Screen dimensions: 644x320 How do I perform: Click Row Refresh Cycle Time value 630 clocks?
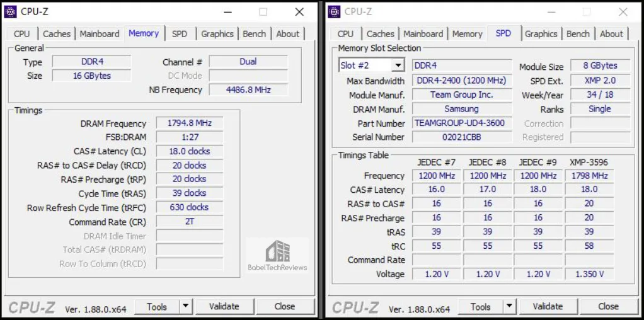tap(190, 207)
